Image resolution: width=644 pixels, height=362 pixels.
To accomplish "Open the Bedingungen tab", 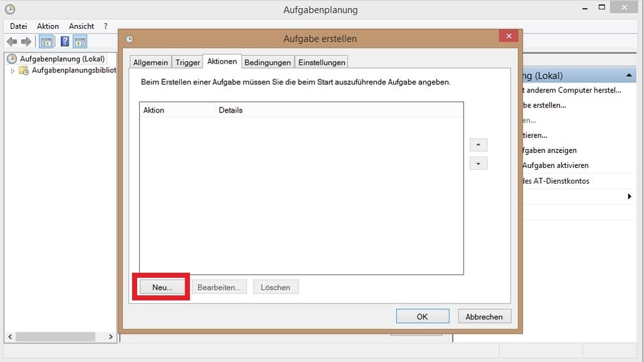I will (x=267, y=62).
